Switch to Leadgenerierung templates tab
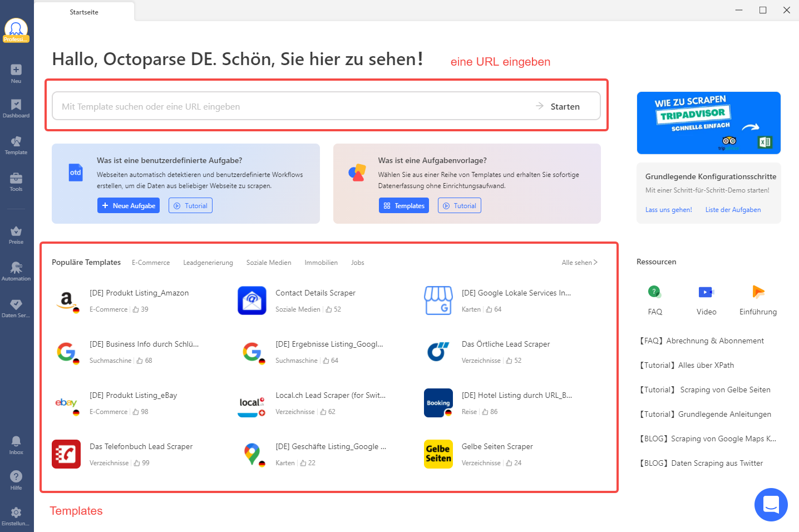 (x=208, y=263)
